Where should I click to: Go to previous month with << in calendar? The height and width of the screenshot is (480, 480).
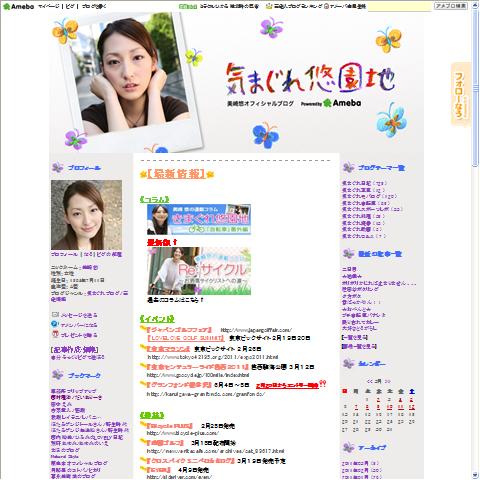pos(369,381)
